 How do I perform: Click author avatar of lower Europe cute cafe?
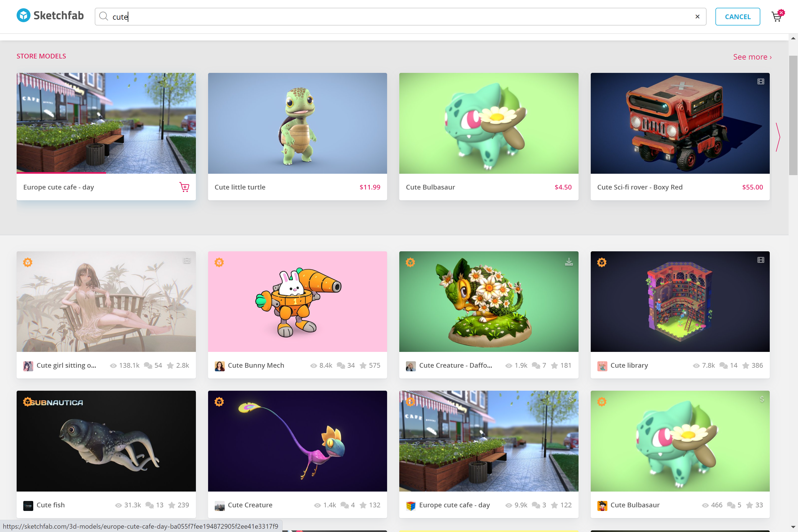(411, 505)
